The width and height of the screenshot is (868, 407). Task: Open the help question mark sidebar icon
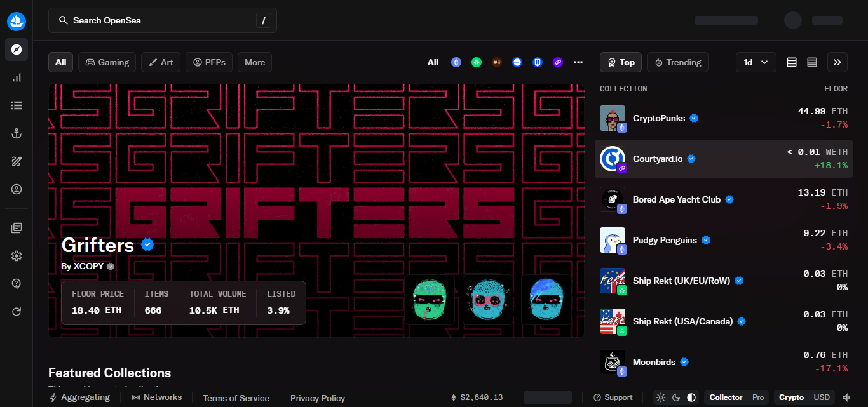(17, 284)
